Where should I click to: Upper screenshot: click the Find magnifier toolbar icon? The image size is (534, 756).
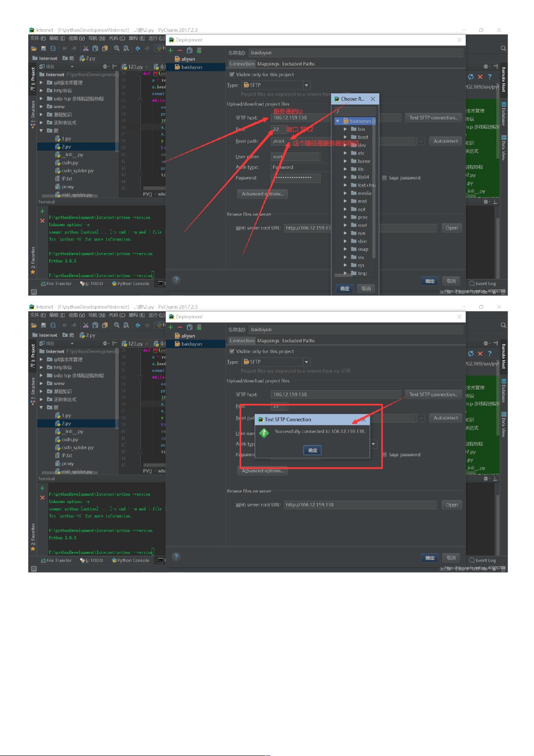[117, 48]
